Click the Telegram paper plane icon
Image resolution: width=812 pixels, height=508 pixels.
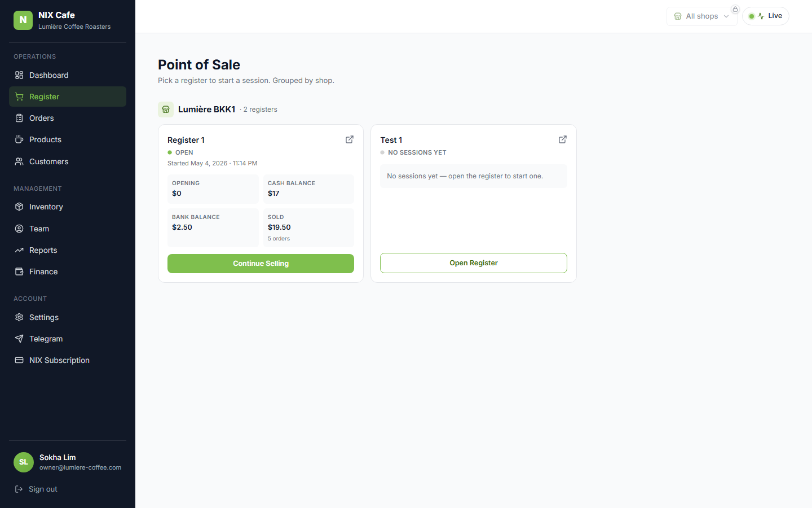pos(19,339)
